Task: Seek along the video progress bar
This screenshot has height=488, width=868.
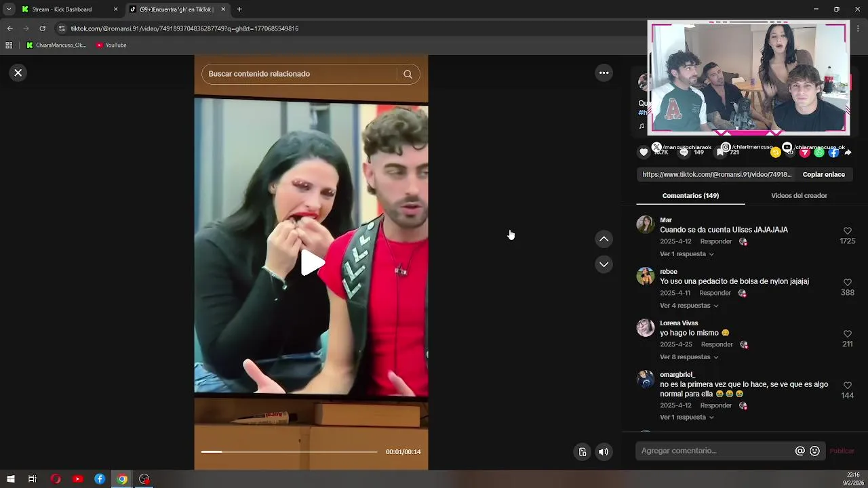Action: [289, 451]
